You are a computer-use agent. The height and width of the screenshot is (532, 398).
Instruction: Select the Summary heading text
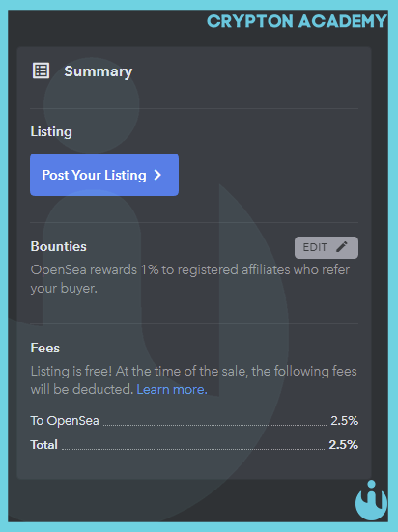[99, 71]
